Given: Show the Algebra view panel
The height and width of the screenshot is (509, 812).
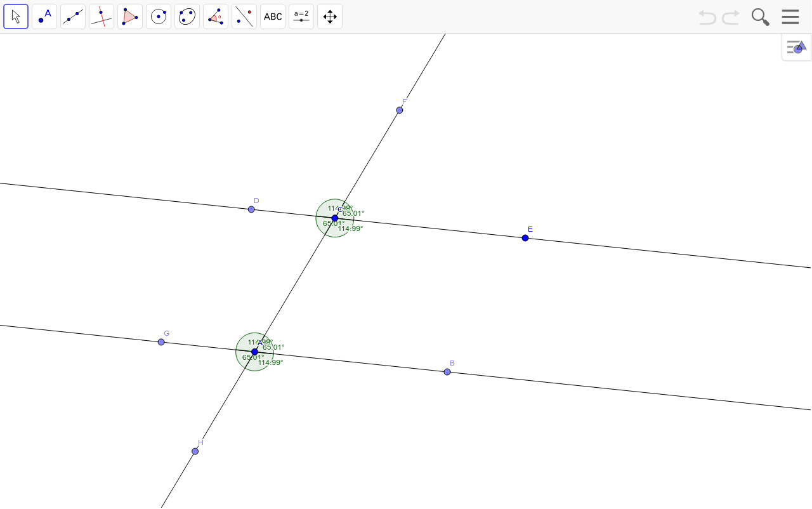Looking at the screenshot, I should tap(796, 47).
